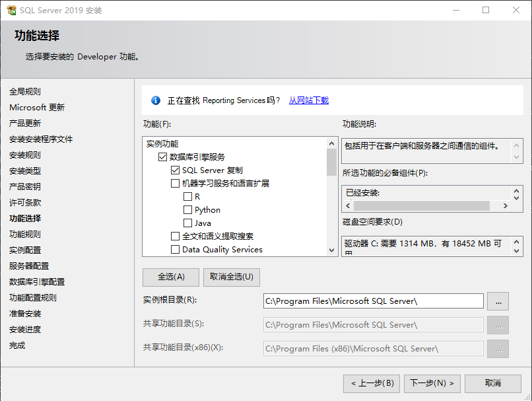Screen dimensions: 532x401
Task: Check the Java feature checkbox
Action: click(x=187, y=223)
